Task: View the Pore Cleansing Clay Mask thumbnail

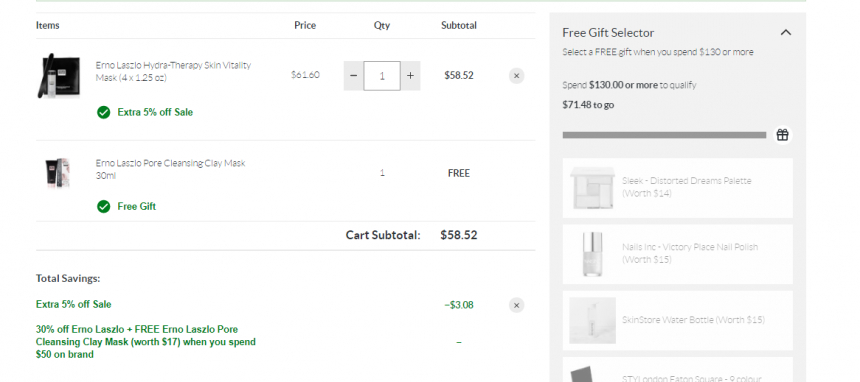Action: point(58,173)
